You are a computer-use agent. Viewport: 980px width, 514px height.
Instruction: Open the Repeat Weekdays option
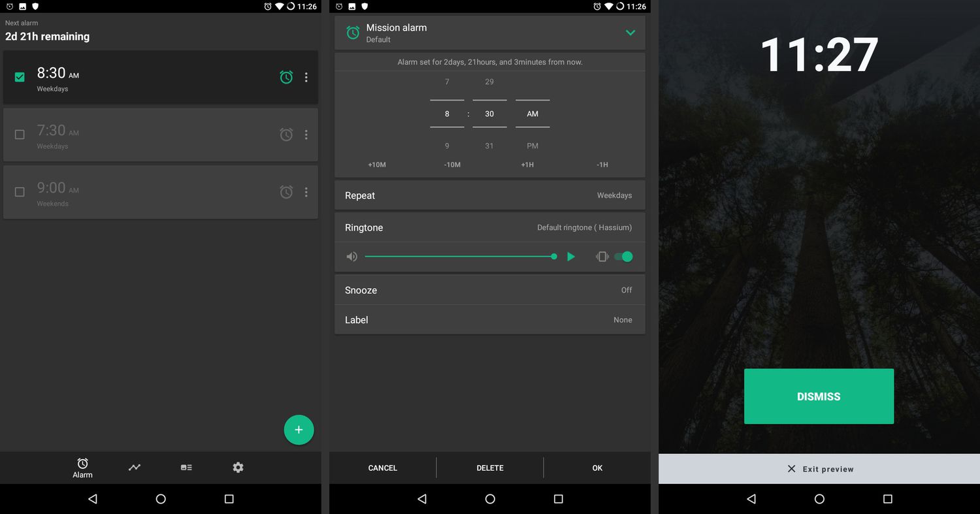489,195
